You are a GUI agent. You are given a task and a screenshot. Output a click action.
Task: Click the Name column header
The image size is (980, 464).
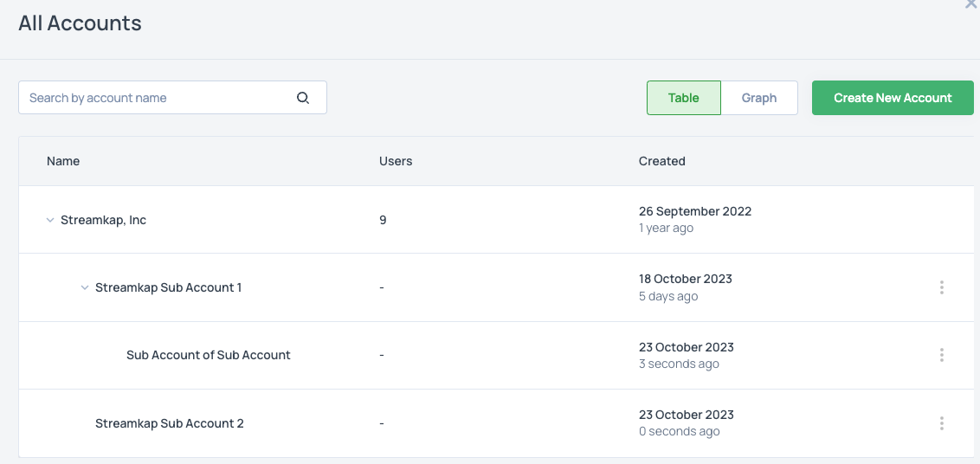[63, 161]
